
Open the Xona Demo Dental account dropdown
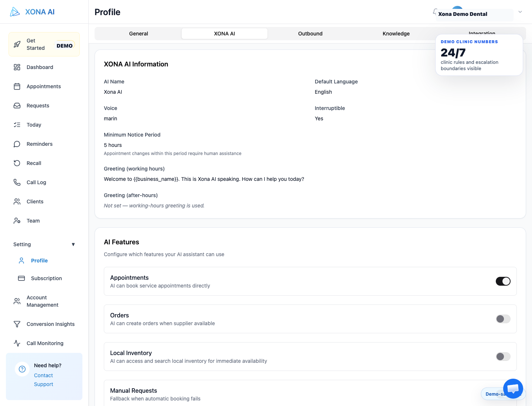[x=520, y=12]
